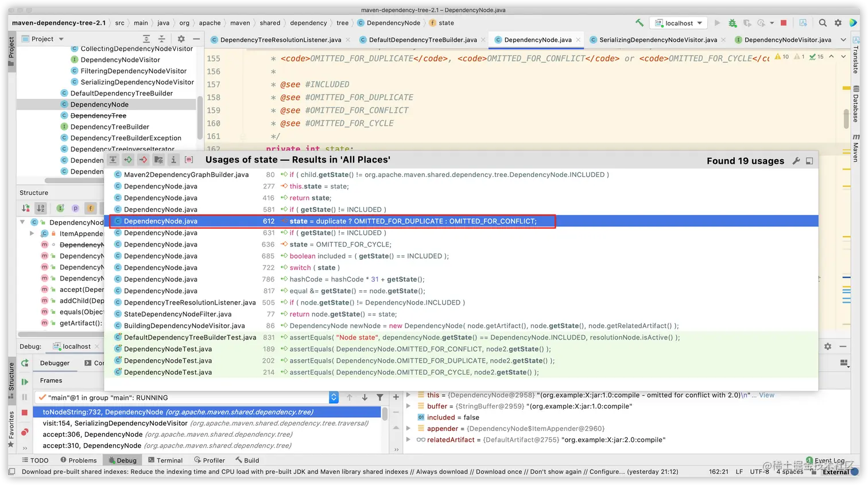Click the red Stop icon in top toolbar
The height and width of the screenshot is (485, 868).
(x=784, y=23)
